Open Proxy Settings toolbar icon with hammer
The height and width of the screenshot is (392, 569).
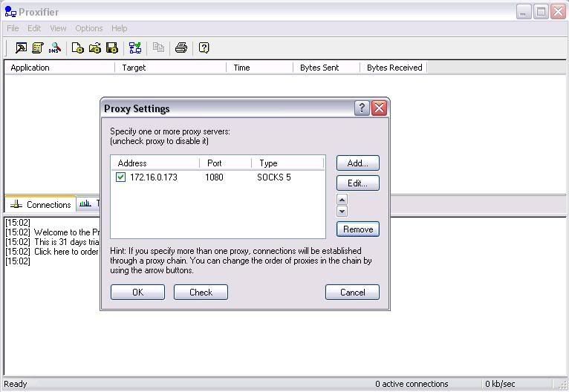[x=21, y=48]
